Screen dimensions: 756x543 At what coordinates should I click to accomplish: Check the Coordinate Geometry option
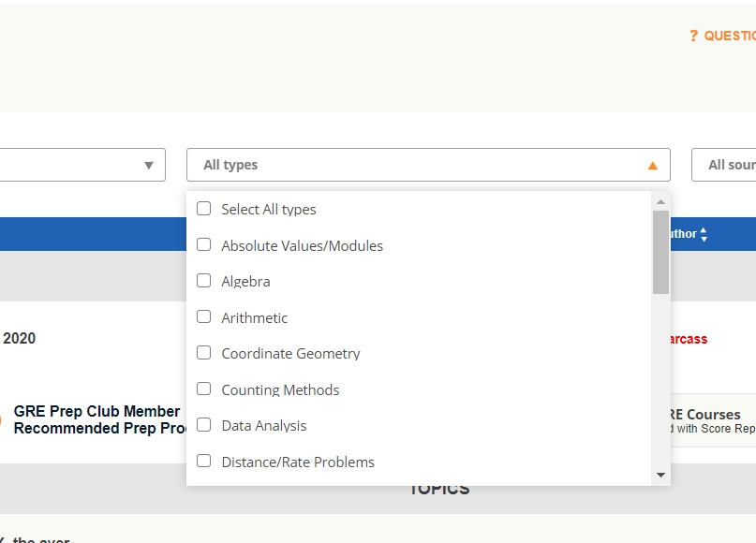click(x=203, y=353)
